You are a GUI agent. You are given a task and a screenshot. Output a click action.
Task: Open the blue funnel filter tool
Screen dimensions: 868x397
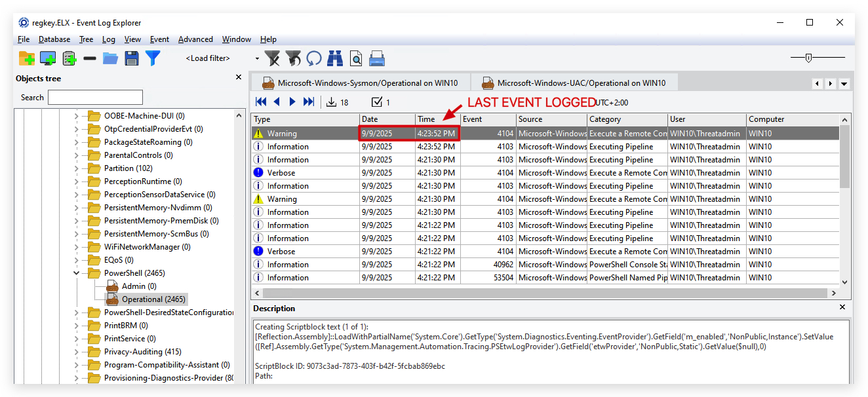coord(153,58)
